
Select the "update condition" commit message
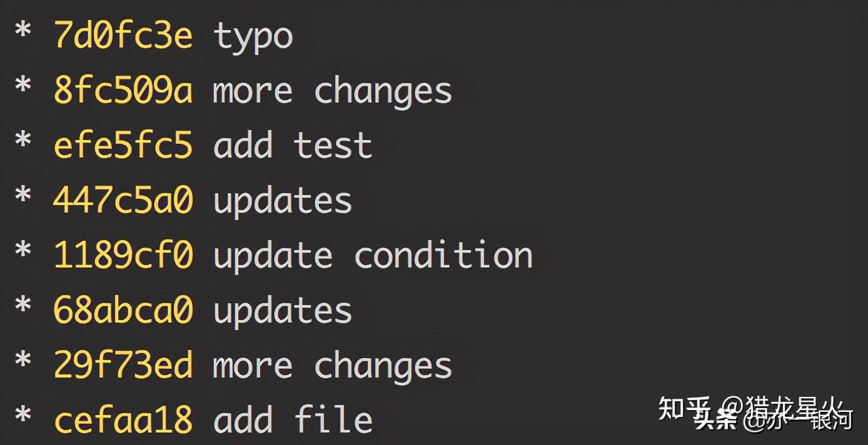pos(373,256)
